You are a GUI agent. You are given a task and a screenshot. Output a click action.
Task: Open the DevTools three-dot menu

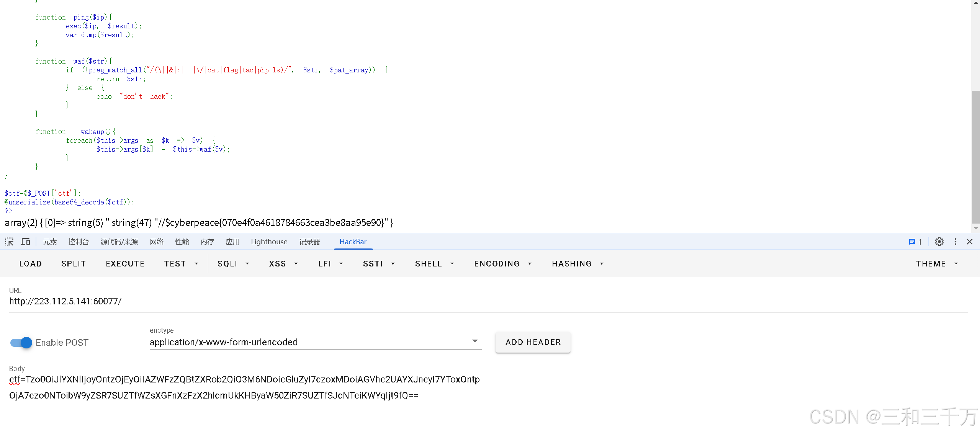(x=955, y=242)
